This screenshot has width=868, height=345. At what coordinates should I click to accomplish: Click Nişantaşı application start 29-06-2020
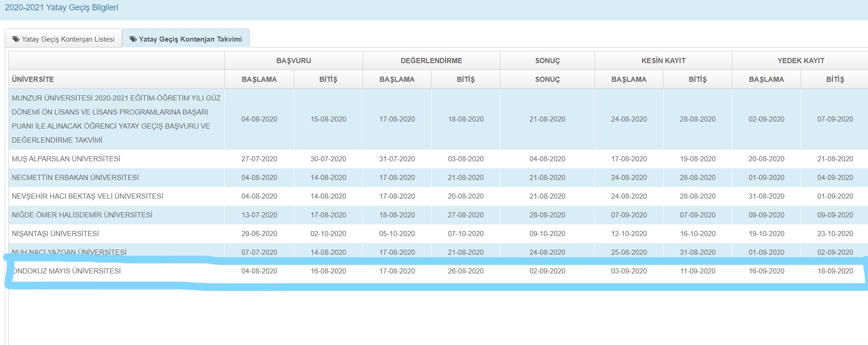[x=259, y=234]
